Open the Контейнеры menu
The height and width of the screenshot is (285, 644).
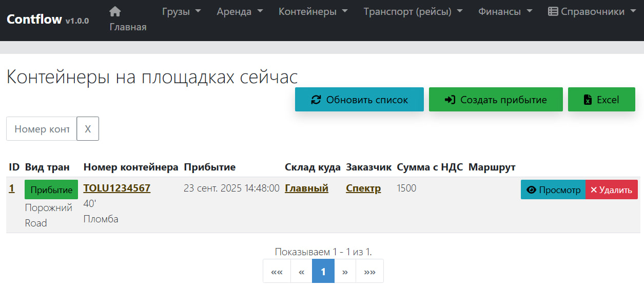(313, 11)
